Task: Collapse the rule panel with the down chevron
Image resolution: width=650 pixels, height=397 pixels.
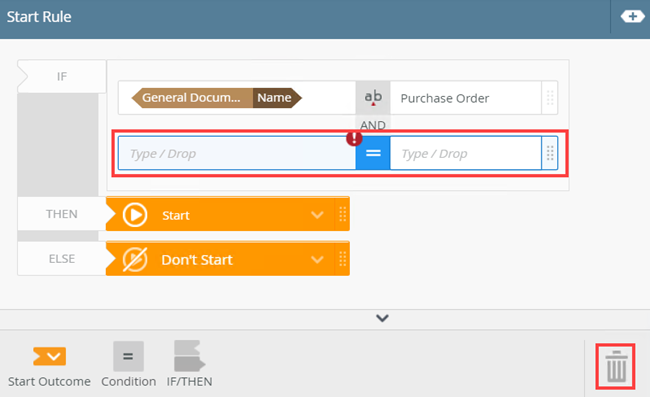Action: [382, 318]
